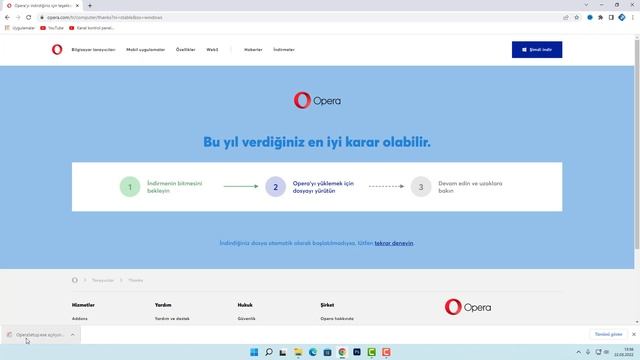Image resolution: width=640 pixels, height=360 pixels.
Task: Open İndirmeler in the header
Action: pos(284,49)
